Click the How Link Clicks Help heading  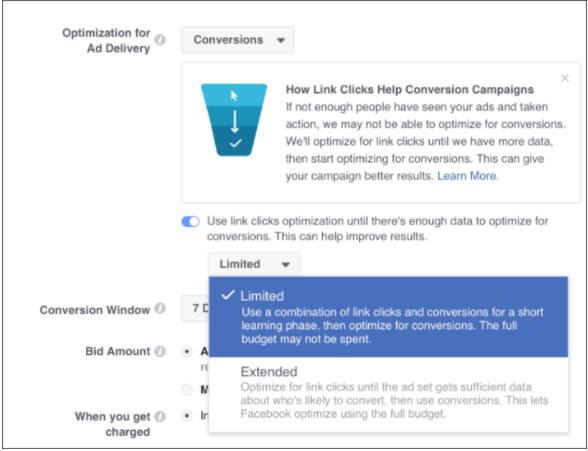(x=410, y=90)
